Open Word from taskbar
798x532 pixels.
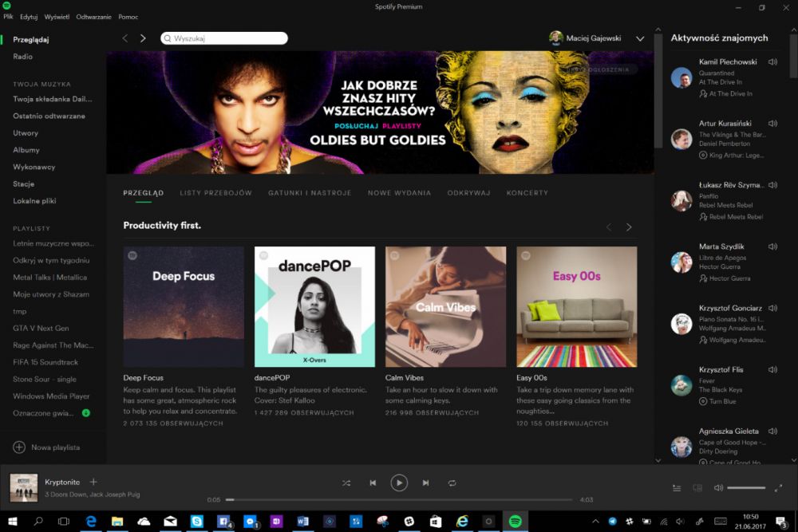[x=302, y=522]
